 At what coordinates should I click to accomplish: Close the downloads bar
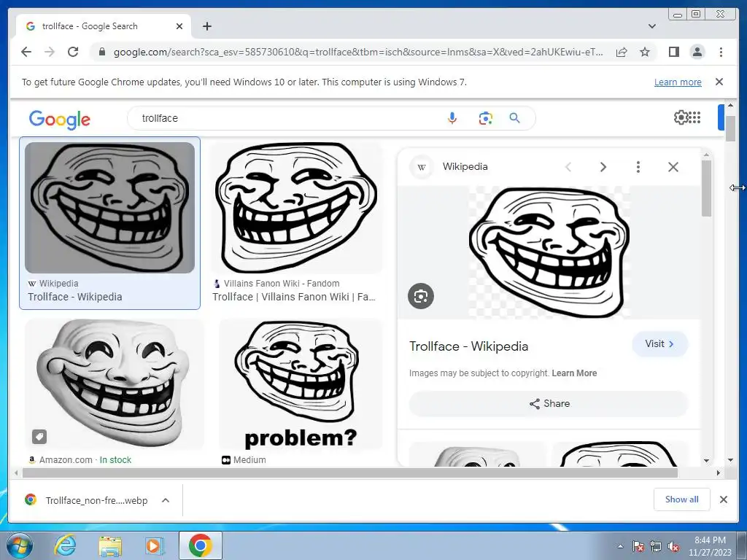tap(723, 499)
